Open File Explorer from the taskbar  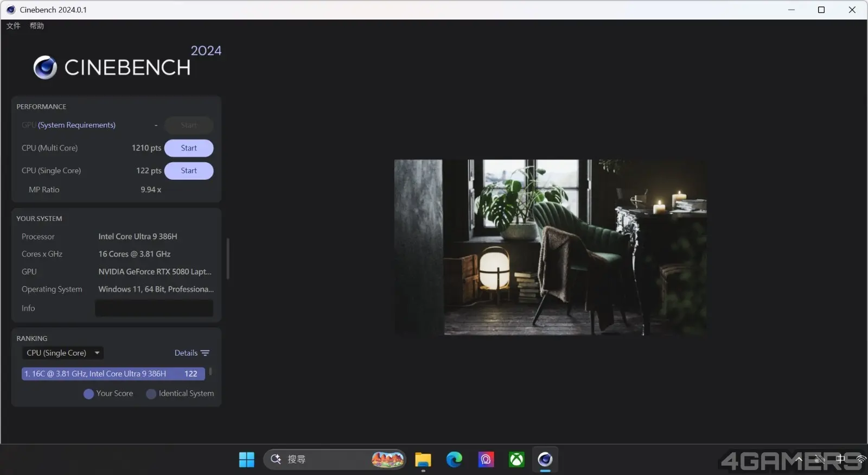[x=423, y=460]
